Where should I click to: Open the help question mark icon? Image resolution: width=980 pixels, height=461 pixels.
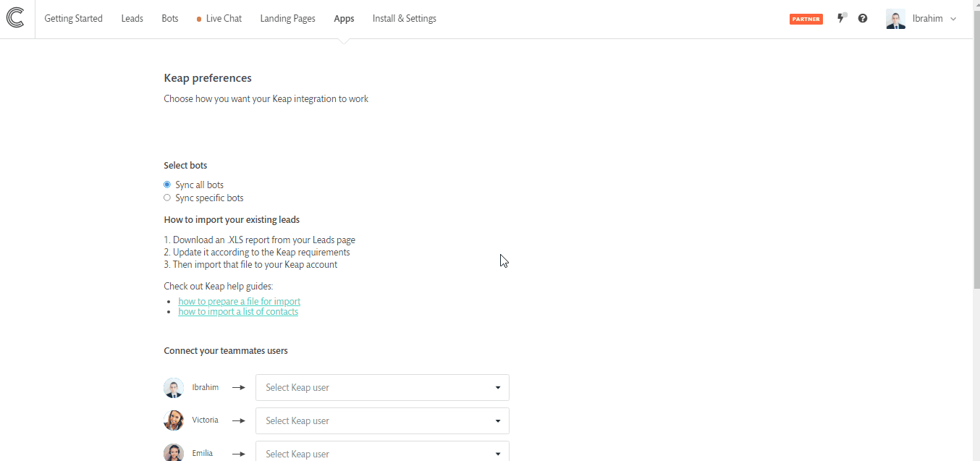click(863, 19)
